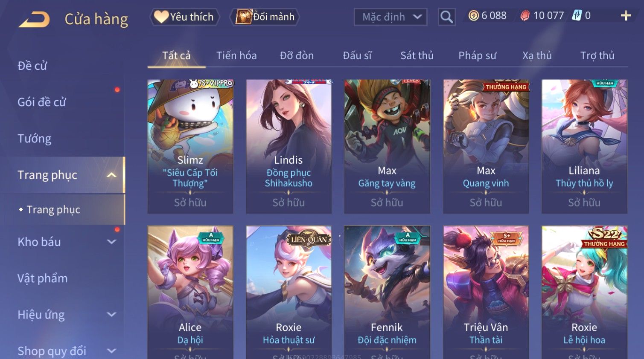Collapse the Trang phục sidebar section

[112, 175]
